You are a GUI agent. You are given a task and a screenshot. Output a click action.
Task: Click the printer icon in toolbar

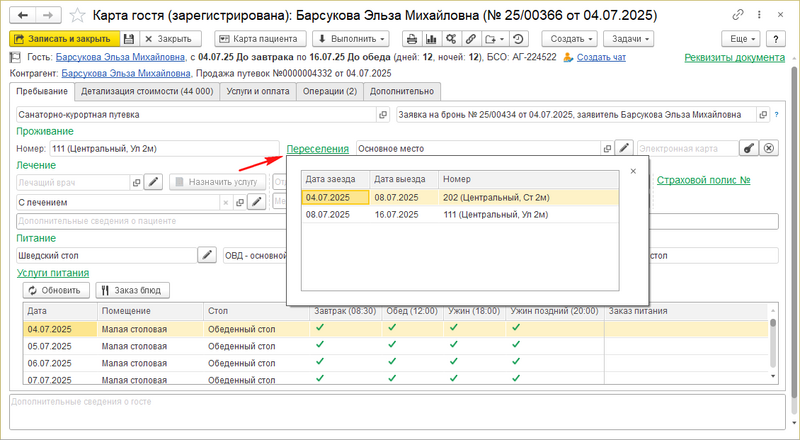[x=410, y=38]
